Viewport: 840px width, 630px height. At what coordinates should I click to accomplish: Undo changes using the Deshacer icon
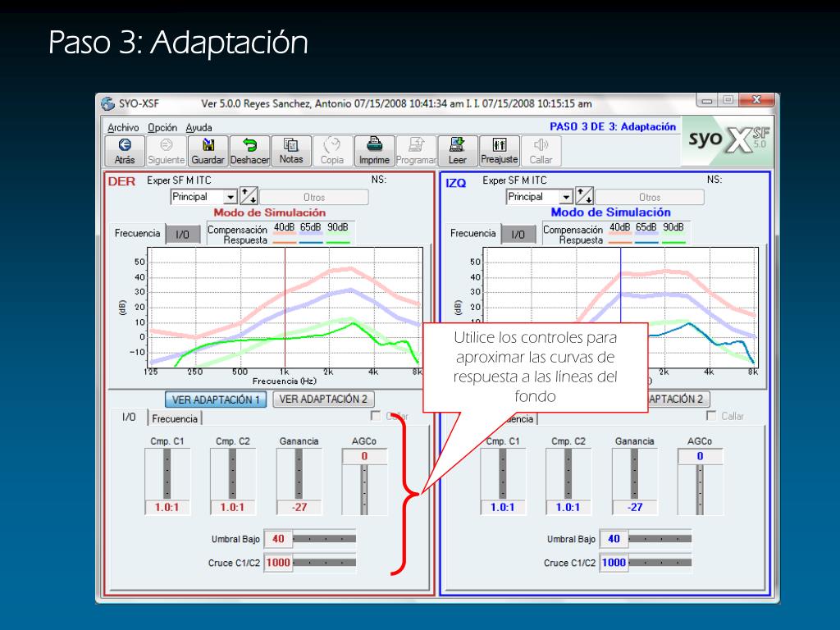coord(249,151)
